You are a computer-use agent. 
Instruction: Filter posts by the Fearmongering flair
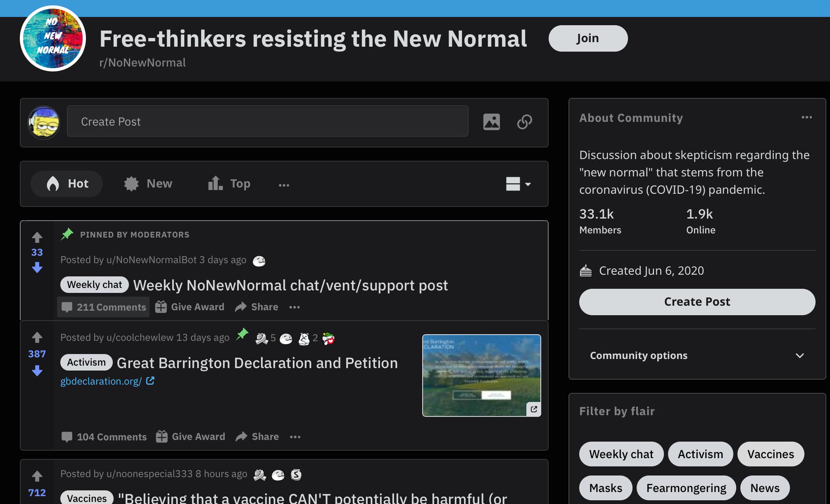pos(686,488)
